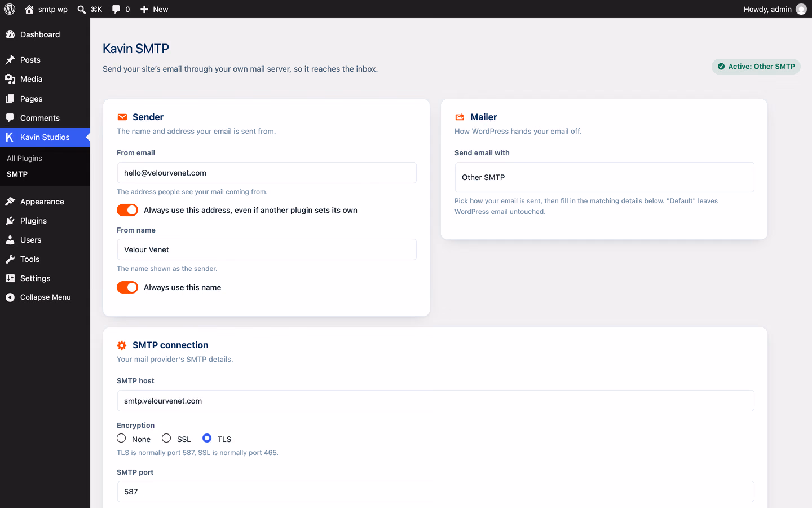Screen dimensions: 812x508
Task: Click the Dashboard gauge icon
Action: click(x=10, y=34)
